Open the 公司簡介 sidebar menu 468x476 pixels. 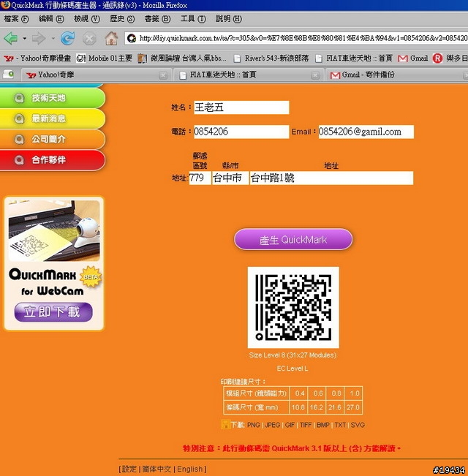pos(52,139)
